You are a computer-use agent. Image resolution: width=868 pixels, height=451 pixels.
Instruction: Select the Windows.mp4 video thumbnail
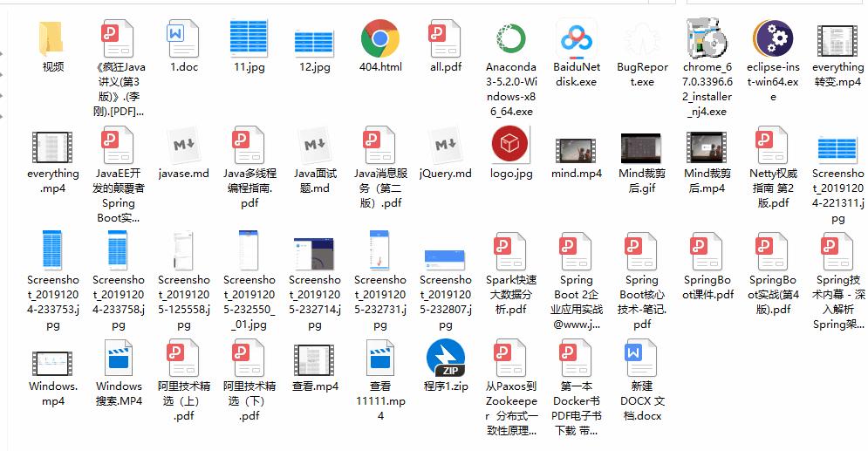click(x=52, y=364)
